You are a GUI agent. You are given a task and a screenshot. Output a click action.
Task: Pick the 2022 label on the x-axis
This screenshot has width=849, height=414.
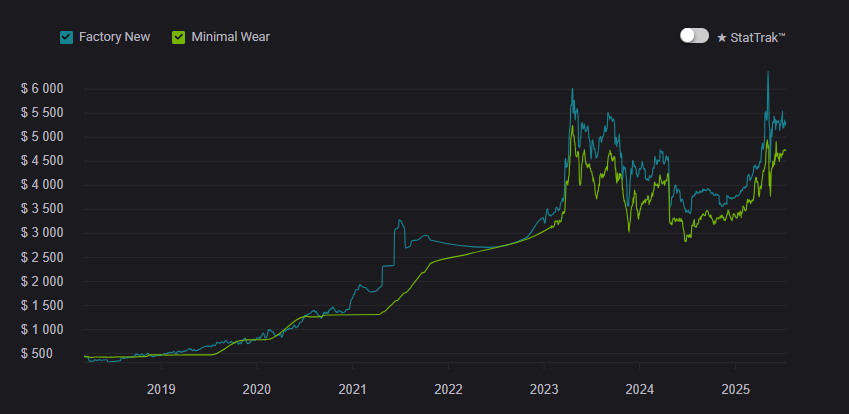pos(448,389)
